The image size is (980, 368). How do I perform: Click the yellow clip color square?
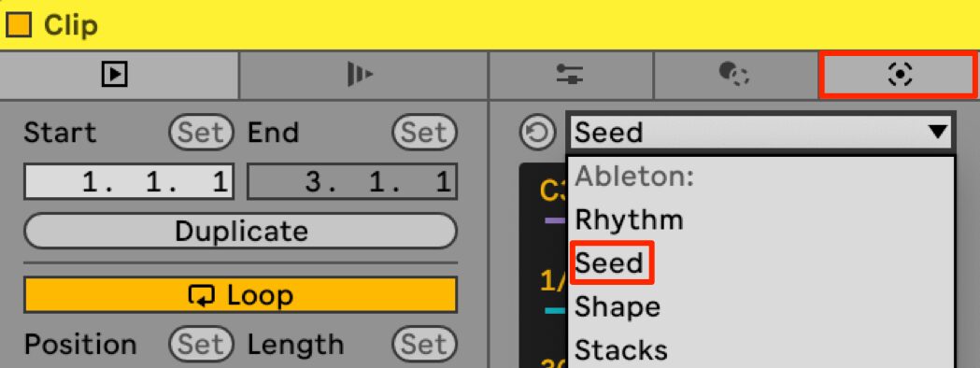(x=18, y=25)
